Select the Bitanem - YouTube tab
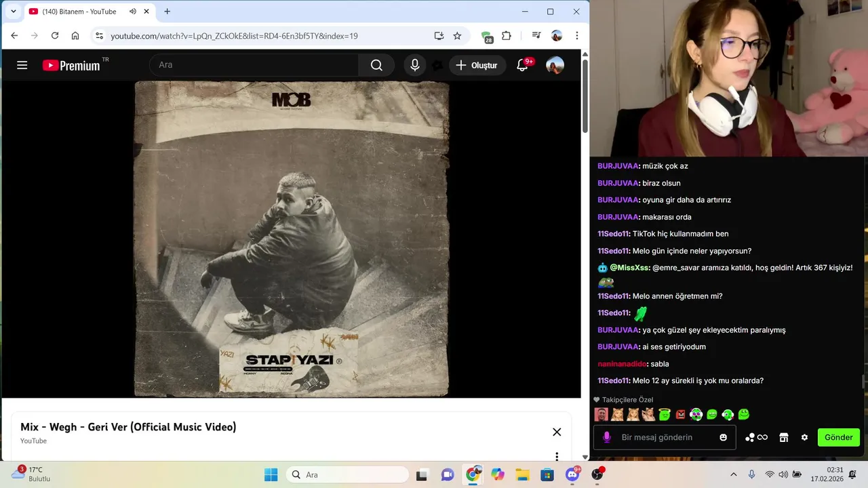The image size is (868, 488). (89, 12)
